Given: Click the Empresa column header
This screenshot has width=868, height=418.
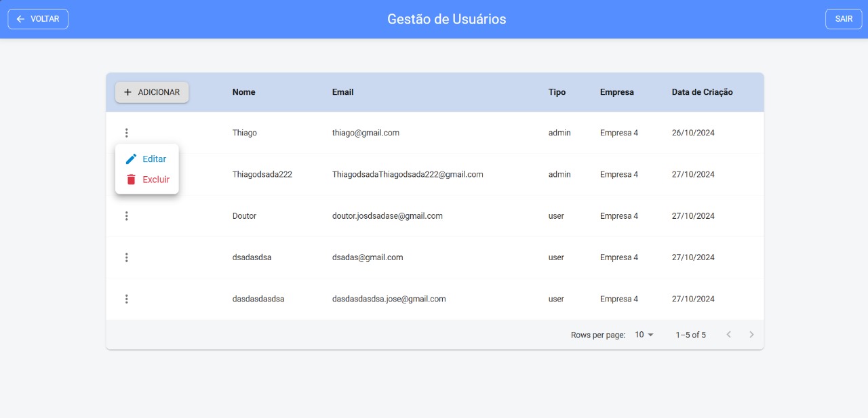Looking at the screenshot, I should click(x=616, y=92).
